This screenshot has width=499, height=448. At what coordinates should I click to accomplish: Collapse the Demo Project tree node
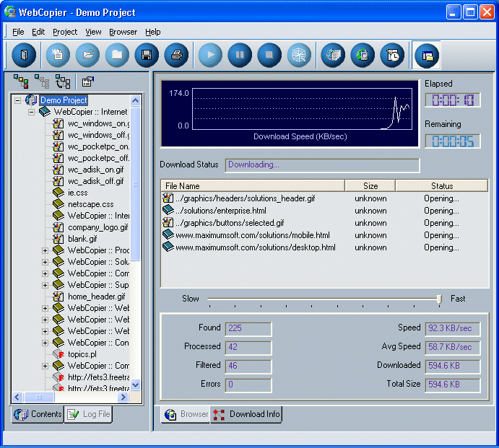[x=18, y=100]
